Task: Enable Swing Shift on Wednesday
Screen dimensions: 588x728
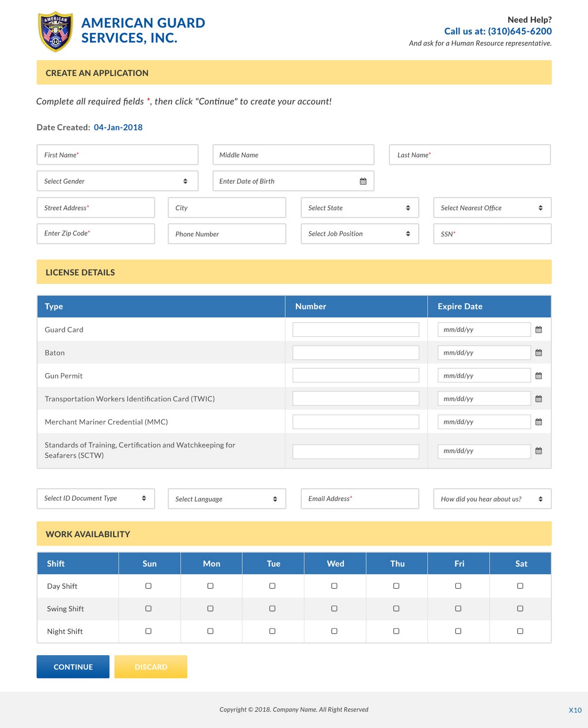Action: pyautogui.click(x=334, y=608)
